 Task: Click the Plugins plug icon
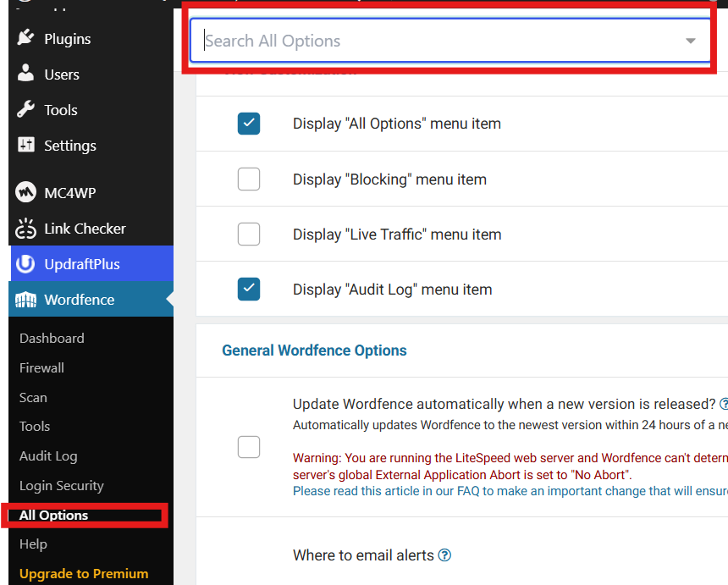[25, 37]
